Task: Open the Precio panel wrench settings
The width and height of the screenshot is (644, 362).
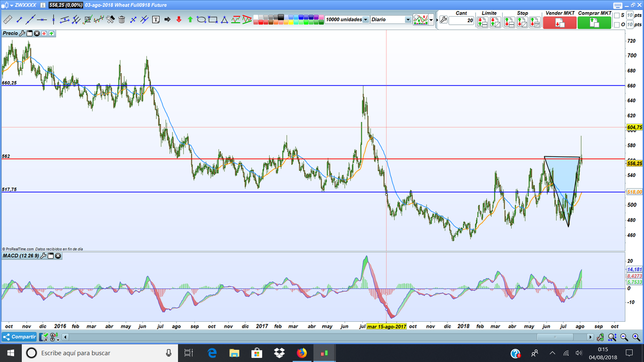Action: point(22,33)
